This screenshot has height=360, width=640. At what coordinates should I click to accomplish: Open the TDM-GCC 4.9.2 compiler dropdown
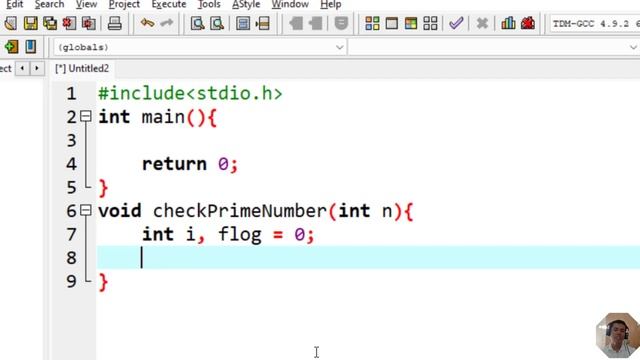tap(595, 23)
